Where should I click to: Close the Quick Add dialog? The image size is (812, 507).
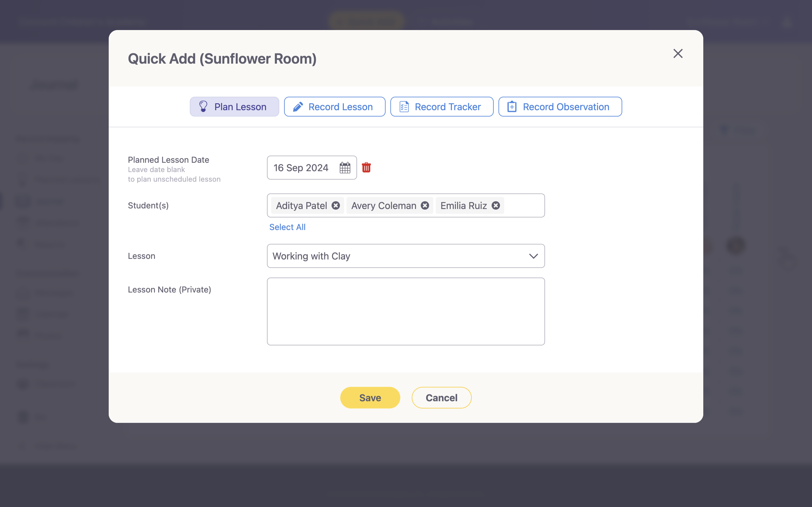pyautogui.click(x=677, y=54)
